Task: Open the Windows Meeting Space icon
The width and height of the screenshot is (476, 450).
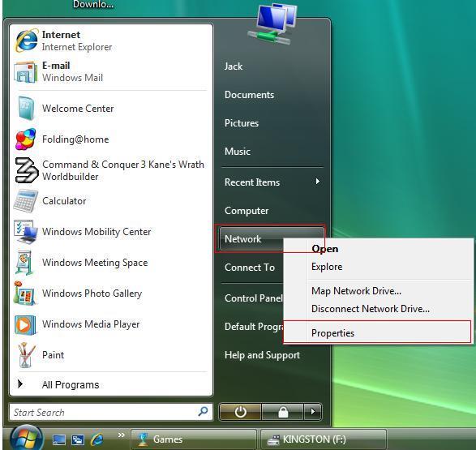Action: click(24, 263)
